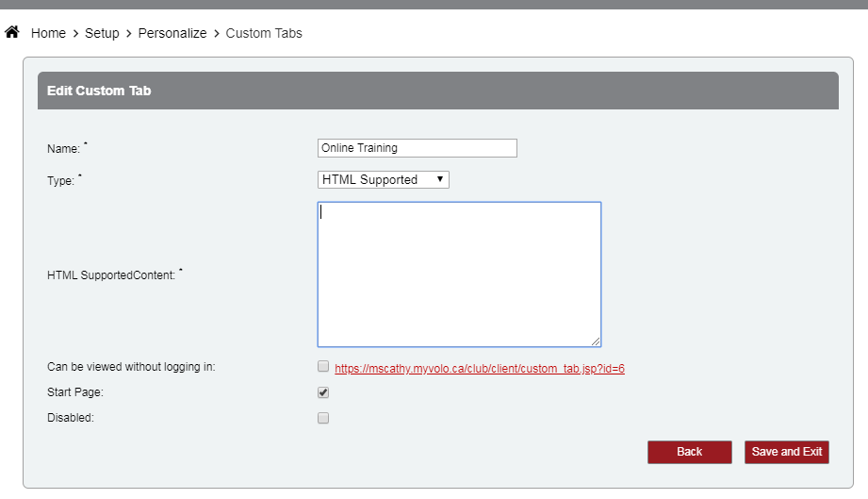Click Save and Exit
The image size is (868, 499).
click(787, 452)
